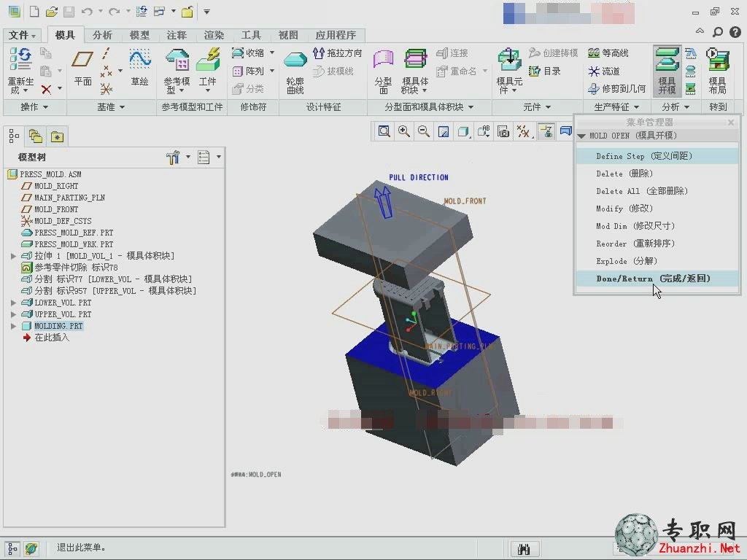Viewport: 747px width, 560px height.
Task: Click the Zoom Out magnifier icon
Action: [x=424, y=131]
